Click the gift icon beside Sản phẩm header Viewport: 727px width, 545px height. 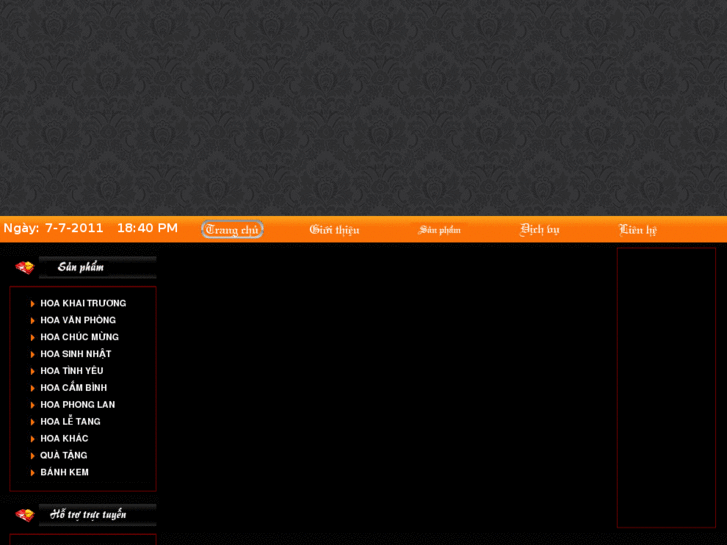coord(25,268)
